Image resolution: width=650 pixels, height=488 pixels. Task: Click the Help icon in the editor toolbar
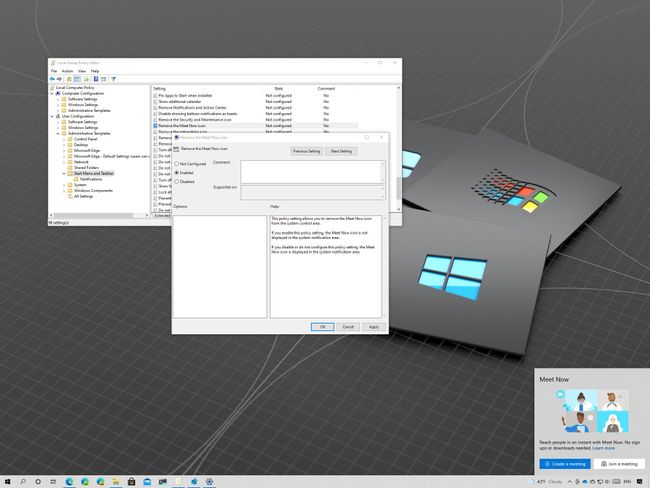tap(96, 79)
